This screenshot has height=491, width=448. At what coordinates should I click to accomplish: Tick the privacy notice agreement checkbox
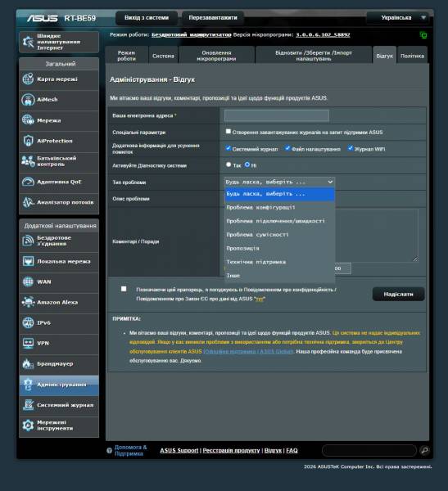coord(124,289)
